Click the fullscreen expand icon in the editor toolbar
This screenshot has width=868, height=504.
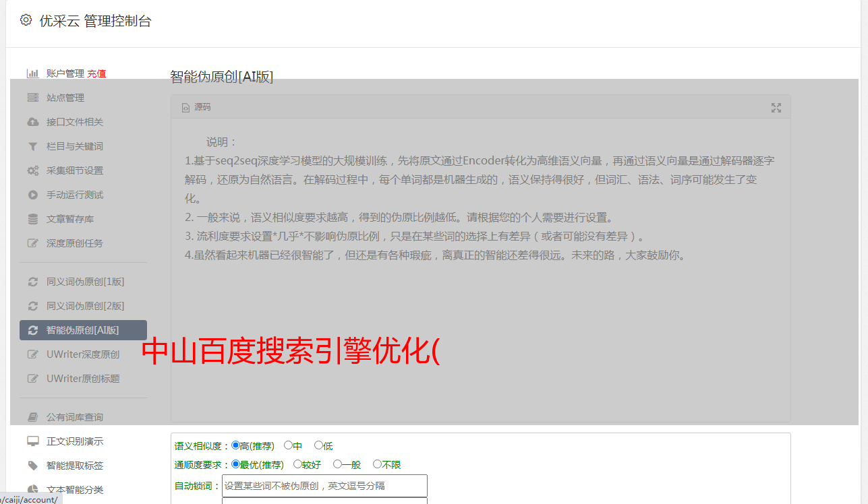[776, 108]
